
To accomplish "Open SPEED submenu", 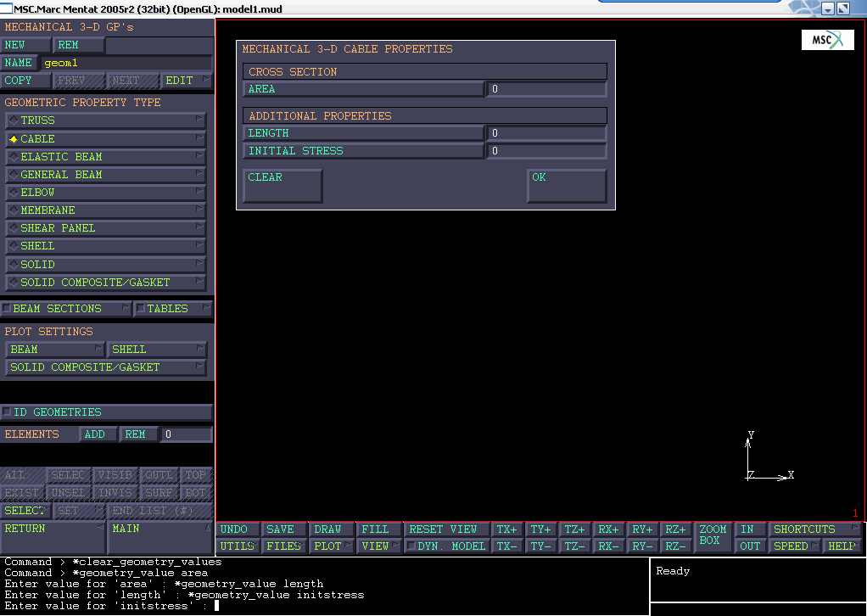I will 795,546.
